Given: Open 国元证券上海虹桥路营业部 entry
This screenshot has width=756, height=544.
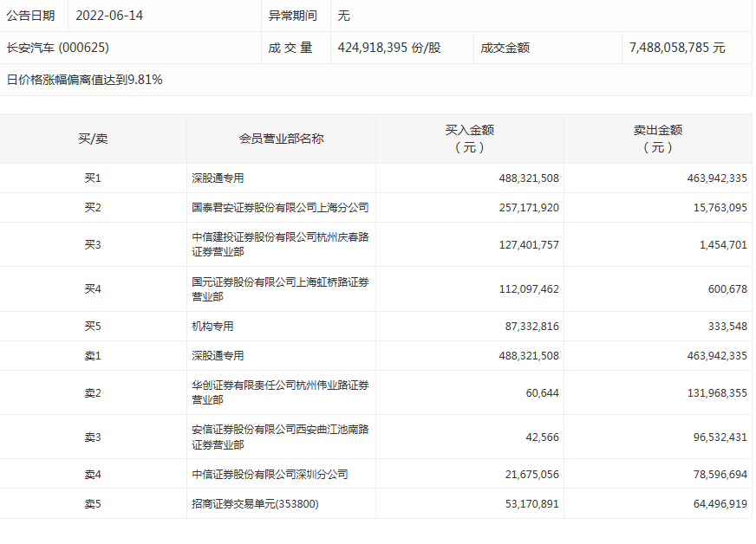Looking at the screenshot, I should tap(280, 288).
